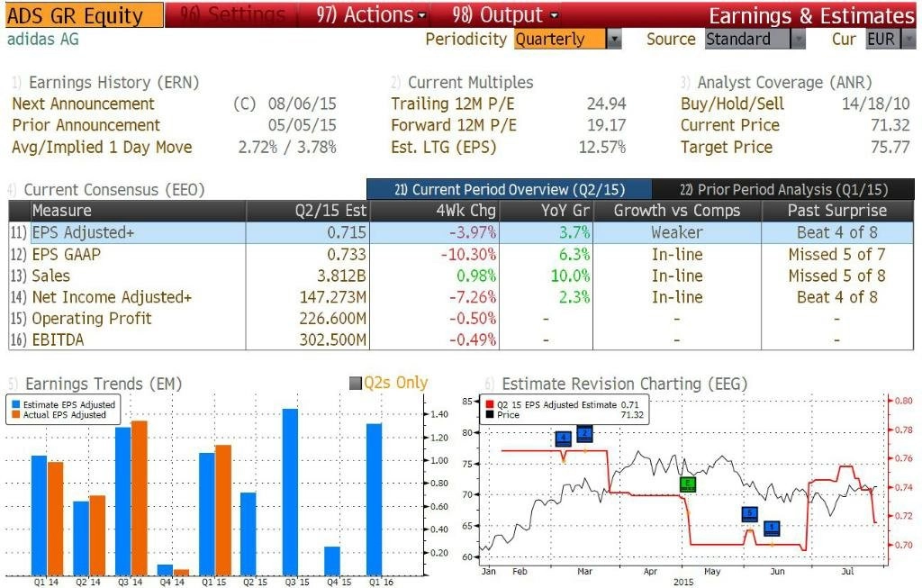Click blue event marker 2 near March
922x588 pixels.
click(x=584, y=434)
